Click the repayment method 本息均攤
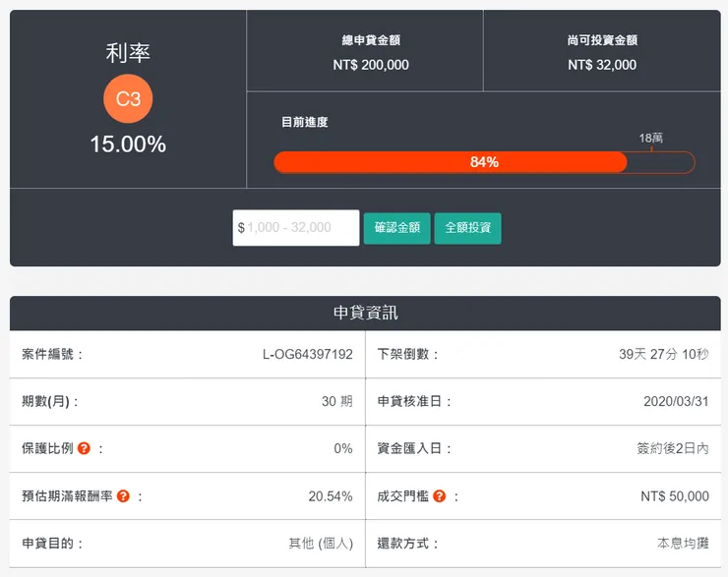The width and height of the screenshot is (728, 577). pyautogui.click(x=683, y=543)
